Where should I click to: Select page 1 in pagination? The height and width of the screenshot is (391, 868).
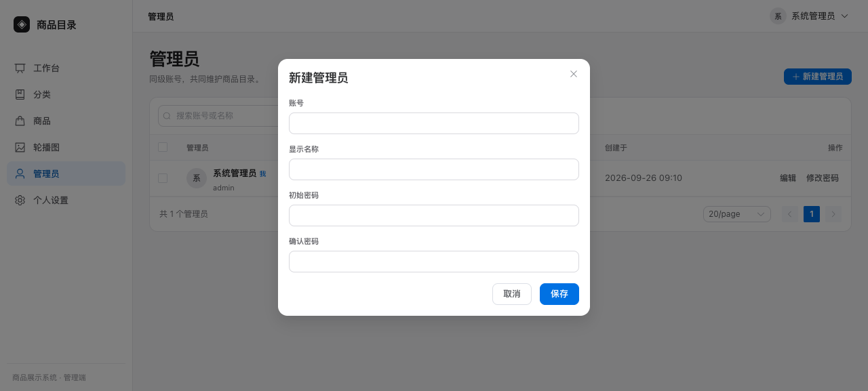812,214
